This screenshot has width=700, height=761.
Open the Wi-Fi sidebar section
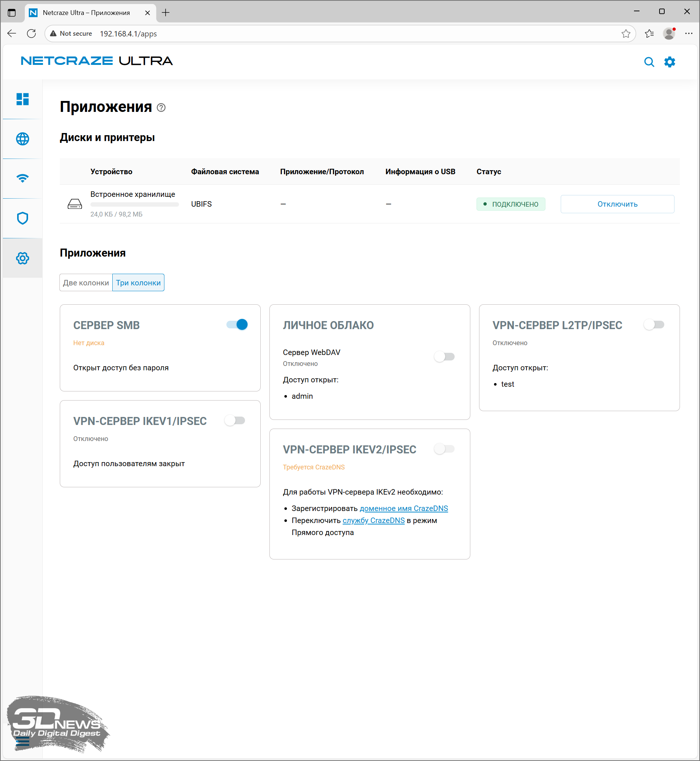(x=22, y=178)
